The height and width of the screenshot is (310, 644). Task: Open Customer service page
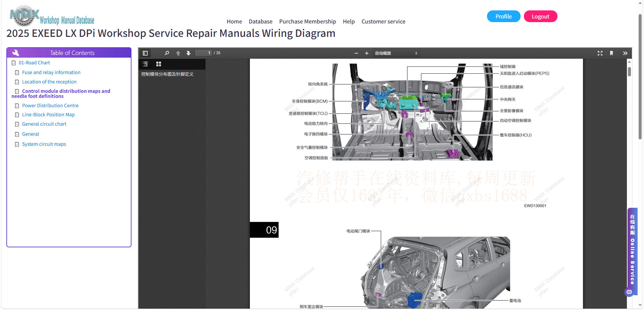(383, 21)
